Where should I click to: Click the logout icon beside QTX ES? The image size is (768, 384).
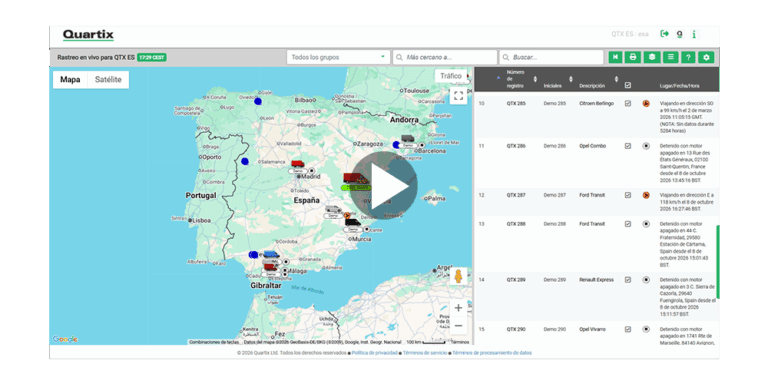point(665,34)
